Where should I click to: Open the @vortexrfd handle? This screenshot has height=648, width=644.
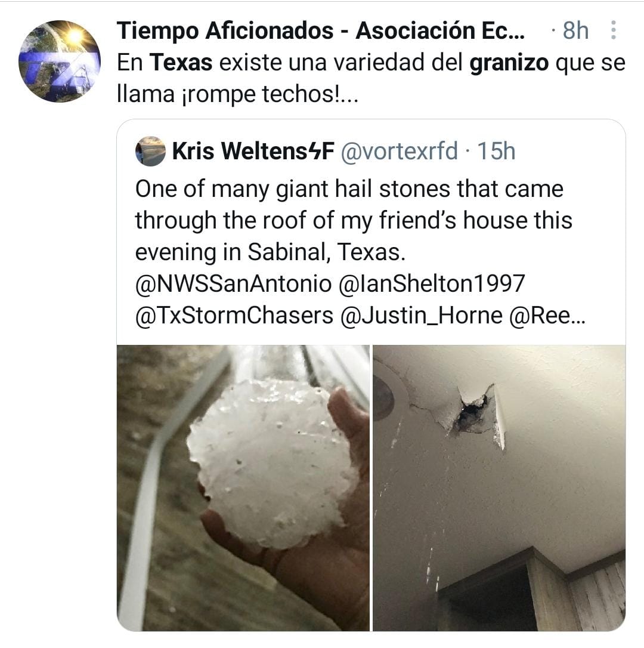400,151
